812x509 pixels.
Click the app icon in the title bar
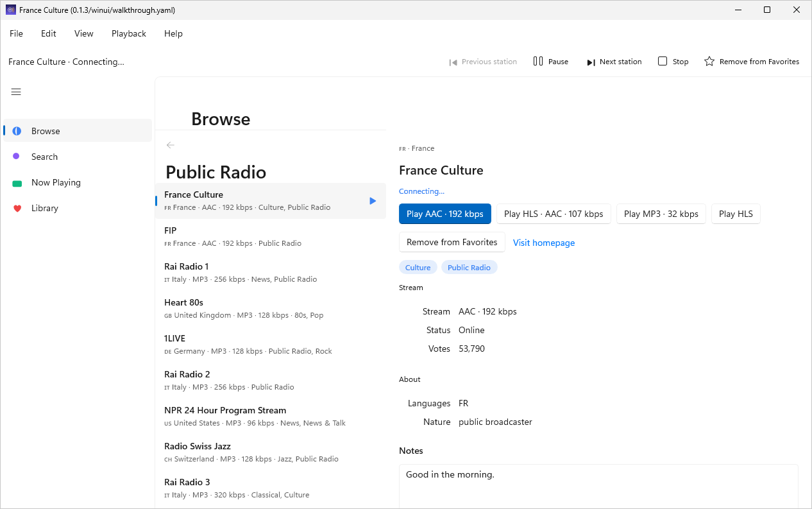coord(11,10)
